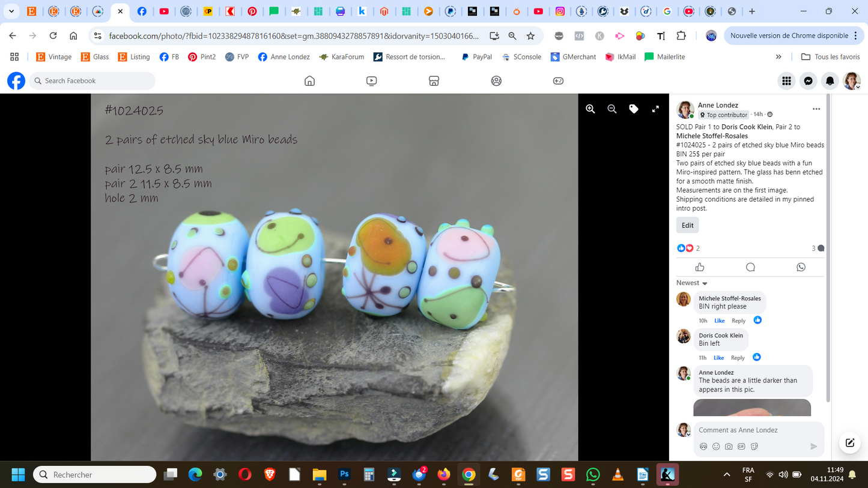Click the browser address bar
The height and width of the screenshot is (488, 868).
click(x=294, y=35)
